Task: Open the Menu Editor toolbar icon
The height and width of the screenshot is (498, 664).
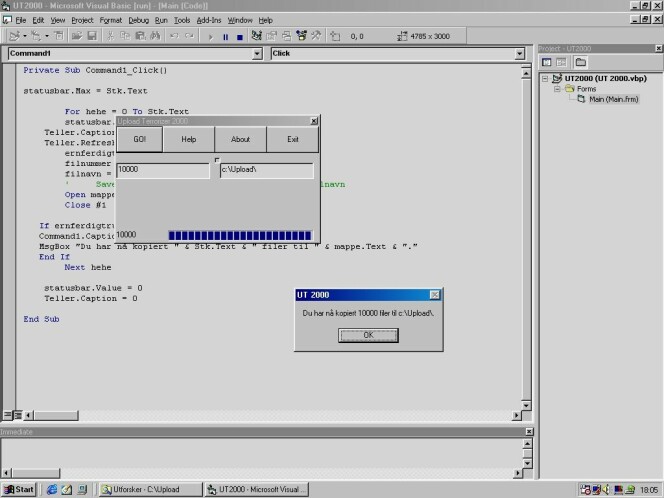Action: point(59,36)
